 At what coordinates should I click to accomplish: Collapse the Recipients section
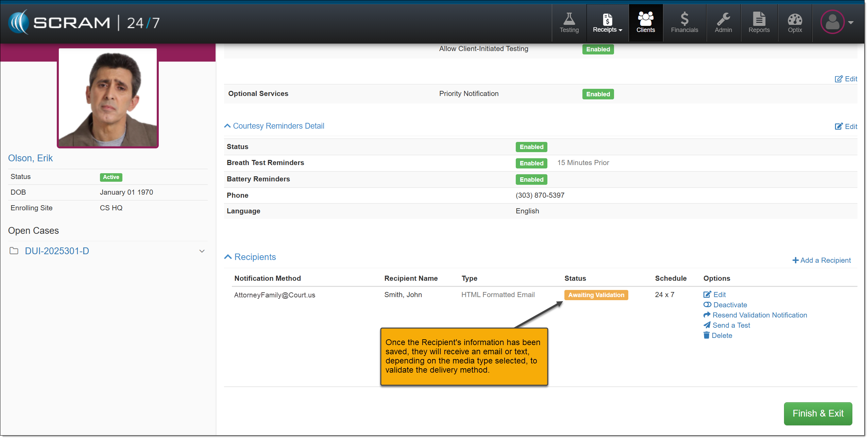pos(228,257)
